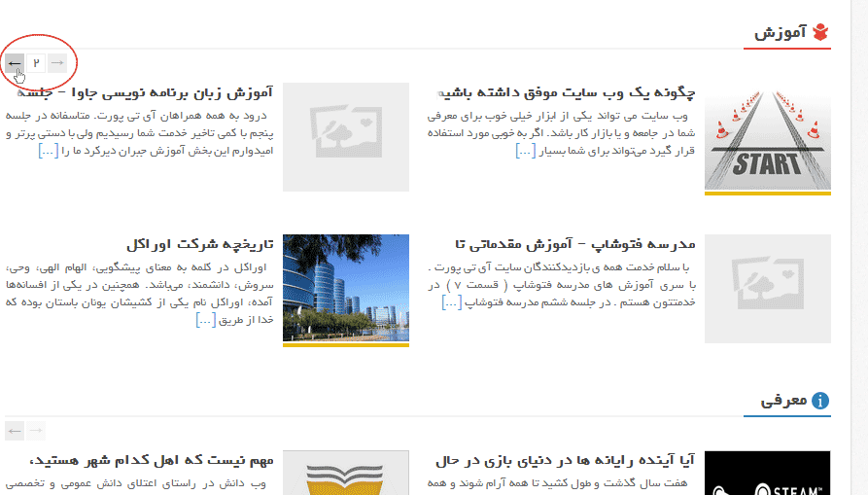Image resolution: width=868 pixels, height=495 pixels.
Task: Expand [...] read-more under Java article
Action: [47, 150]
